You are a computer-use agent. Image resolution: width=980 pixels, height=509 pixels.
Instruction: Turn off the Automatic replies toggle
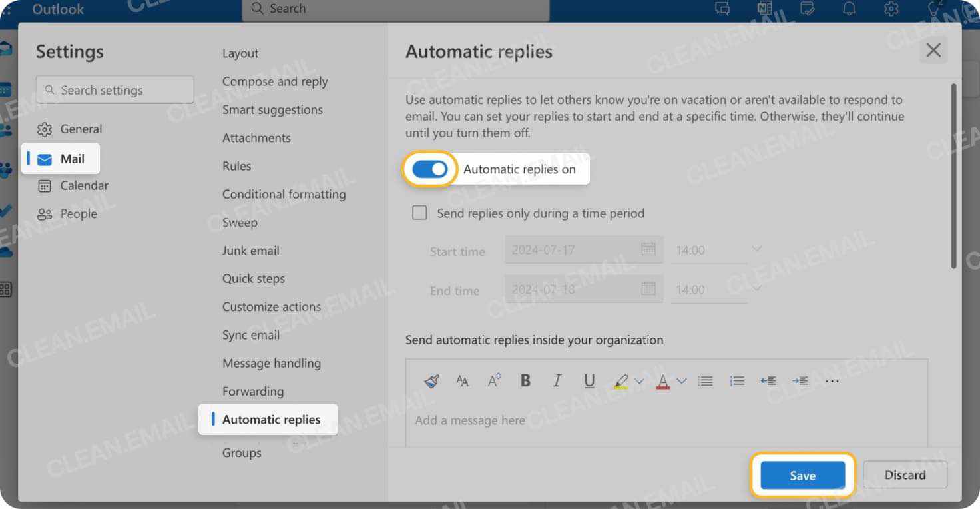pos(429,169)
